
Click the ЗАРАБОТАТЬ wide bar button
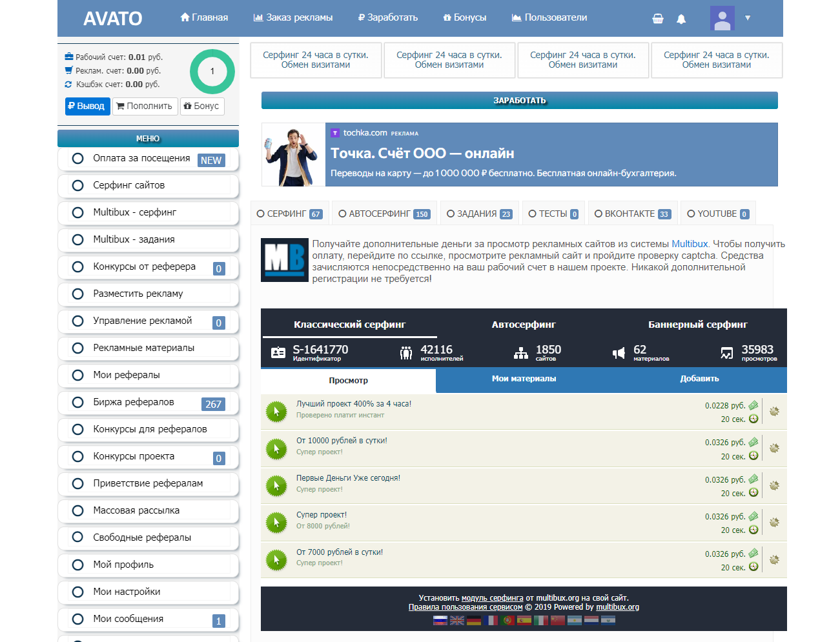coord(520,101)
